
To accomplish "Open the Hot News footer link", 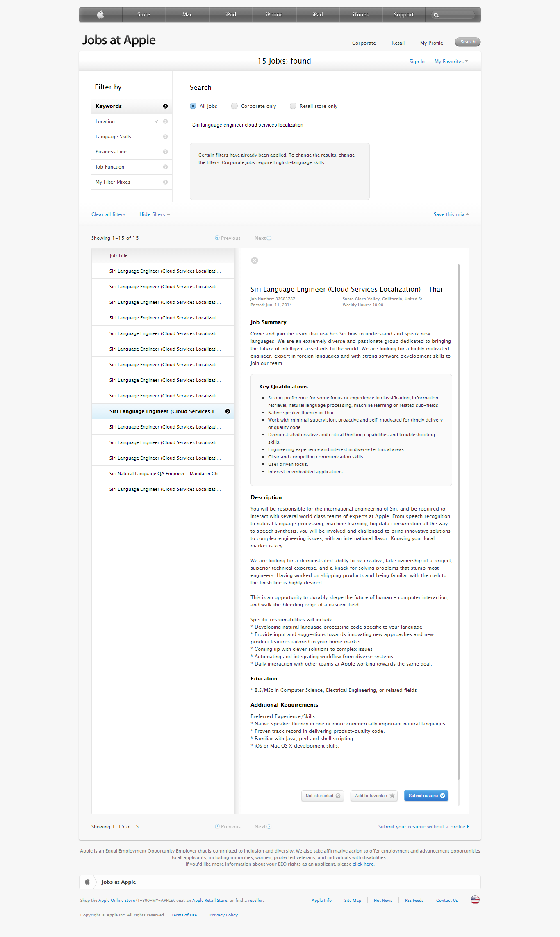I will (x=383, y=901).
